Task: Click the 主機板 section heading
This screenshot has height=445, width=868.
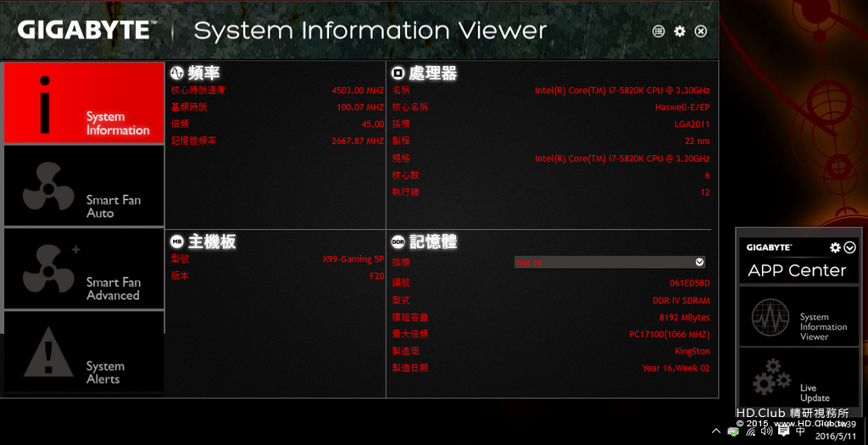Action: pos(212,242)
